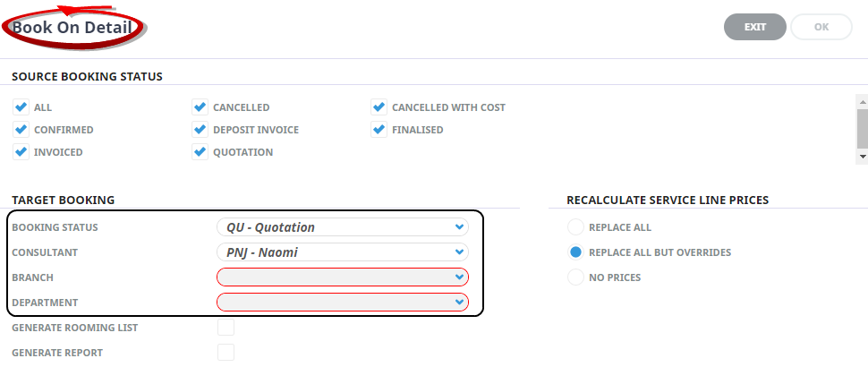Screen dimensions: 868x384
Task: Toggle the CONFIRMED checkbox
Action: (x=21, y=130)
